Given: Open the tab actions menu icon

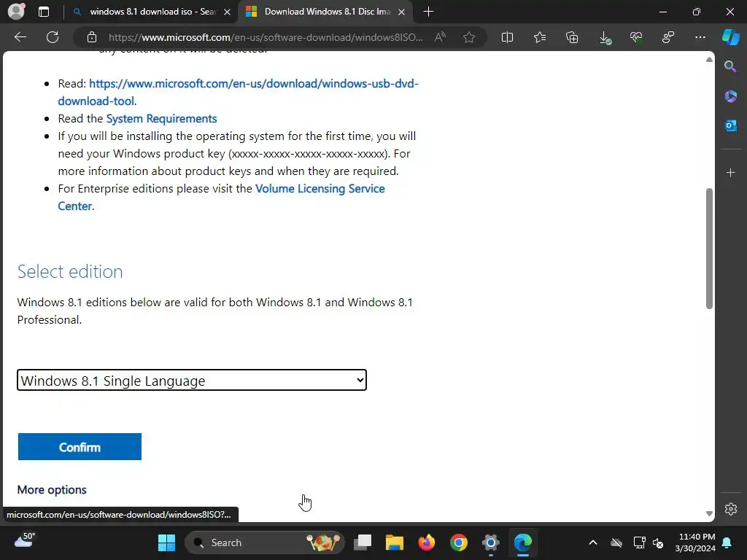Looking at the screenshot, I should coord(44,12).
